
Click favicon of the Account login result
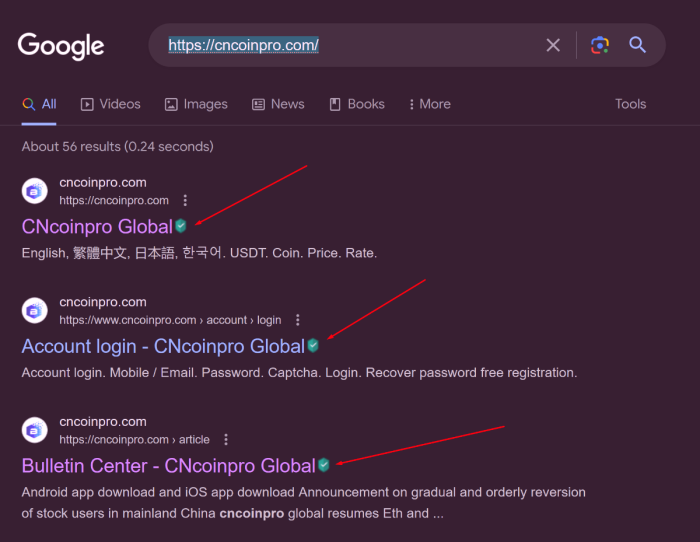[x=34, y=311]
